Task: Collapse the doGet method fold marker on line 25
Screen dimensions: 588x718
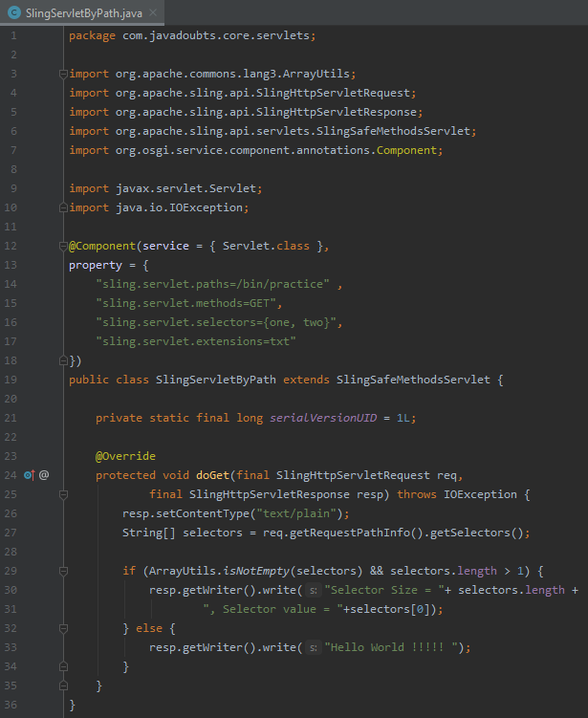Action: (64, 494)
